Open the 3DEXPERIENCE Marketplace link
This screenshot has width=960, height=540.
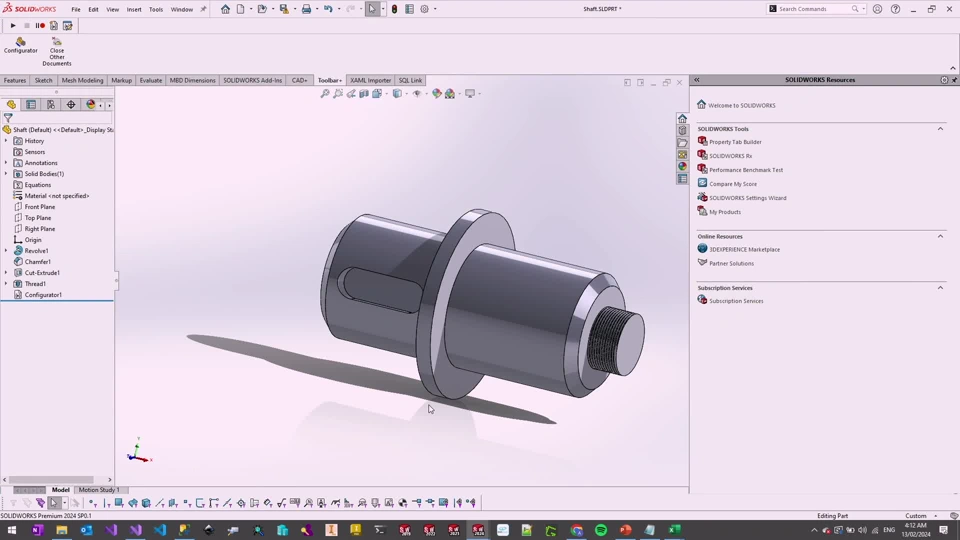pos(744,250)
